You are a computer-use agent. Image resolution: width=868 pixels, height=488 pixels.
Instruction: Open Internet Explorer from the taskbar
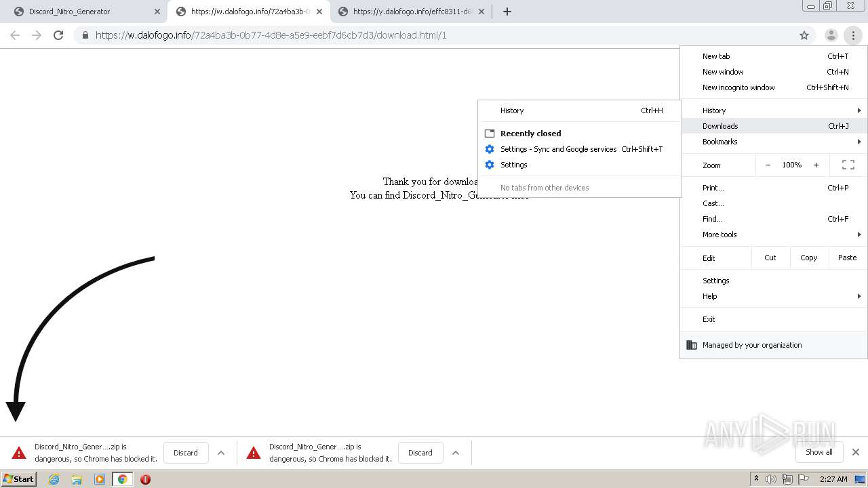(54, 479)
